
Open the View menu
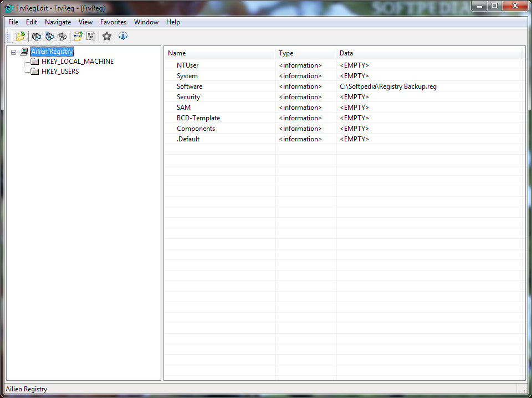pyautogui.click(x=85, y=22)
